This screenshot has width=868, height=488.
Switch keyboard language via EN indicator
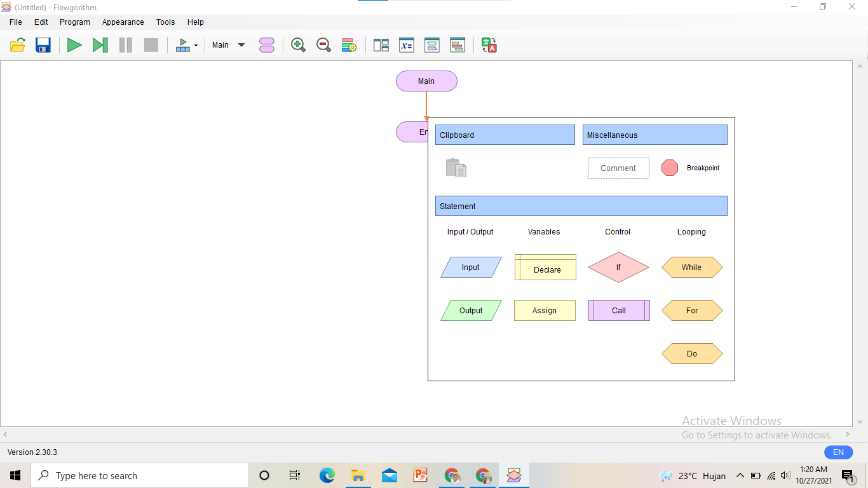[x=838, y=452]
